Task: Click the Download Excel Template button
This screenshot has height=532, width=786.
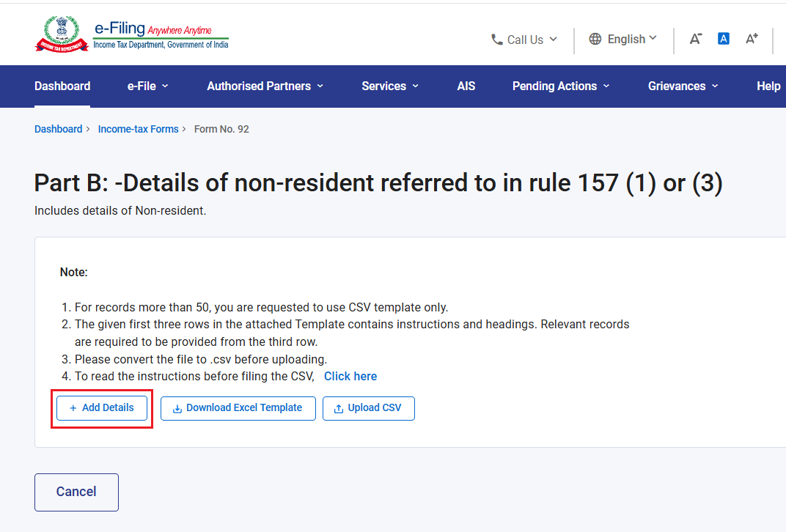Action: pos(238,408)
